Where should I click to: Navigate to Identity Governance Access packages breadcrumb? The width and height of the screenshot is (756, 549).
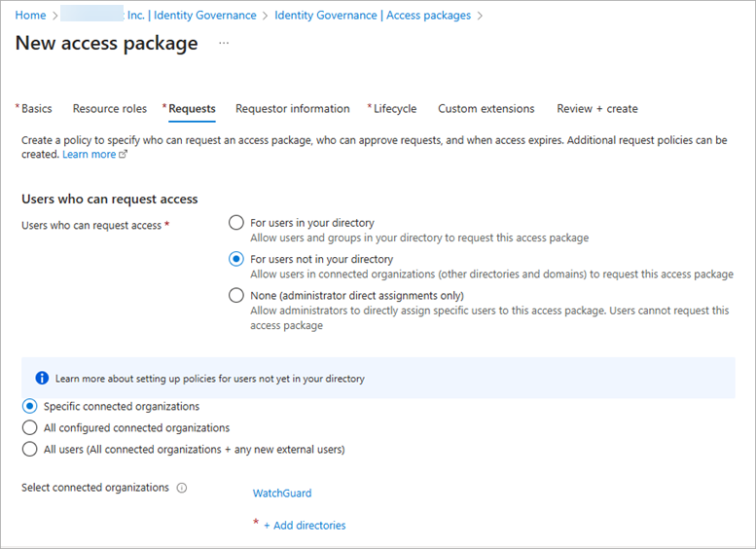coord(372,16)
